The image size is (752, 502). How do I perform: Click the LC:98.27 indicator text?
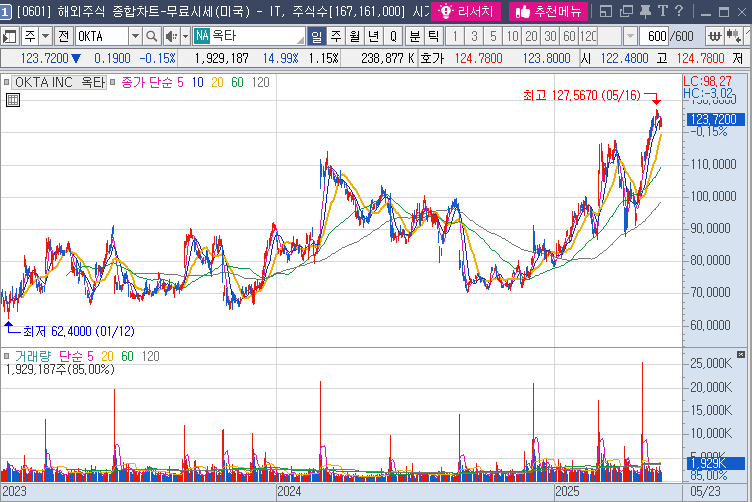click(x=707, y=81)
